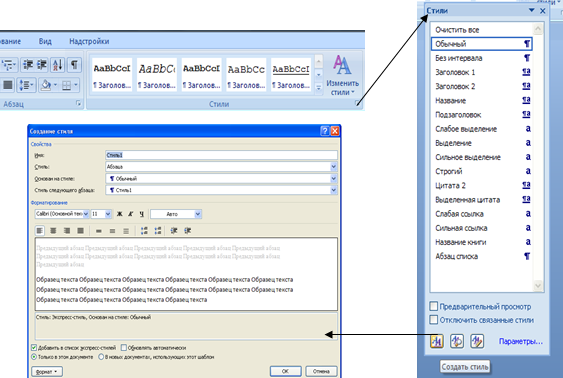Open the Основан на стиле dropdown
This screenshot has width=563, height=378.
click(333, 178)
